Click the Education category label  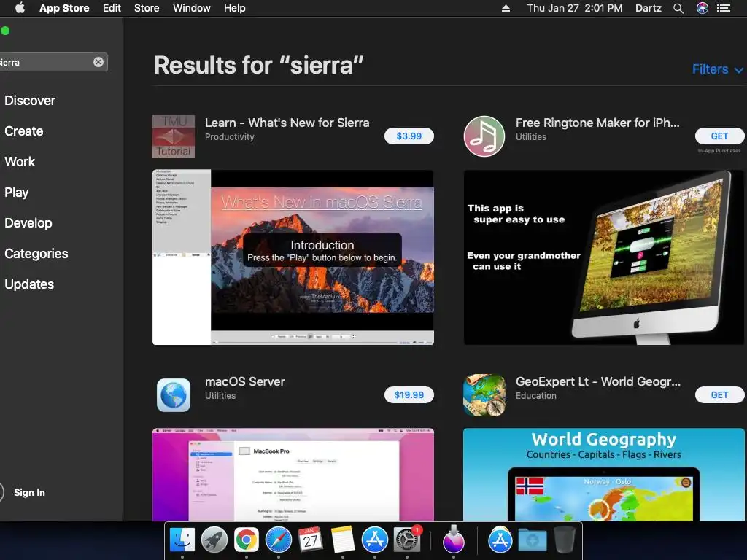(x=536, y=396)
